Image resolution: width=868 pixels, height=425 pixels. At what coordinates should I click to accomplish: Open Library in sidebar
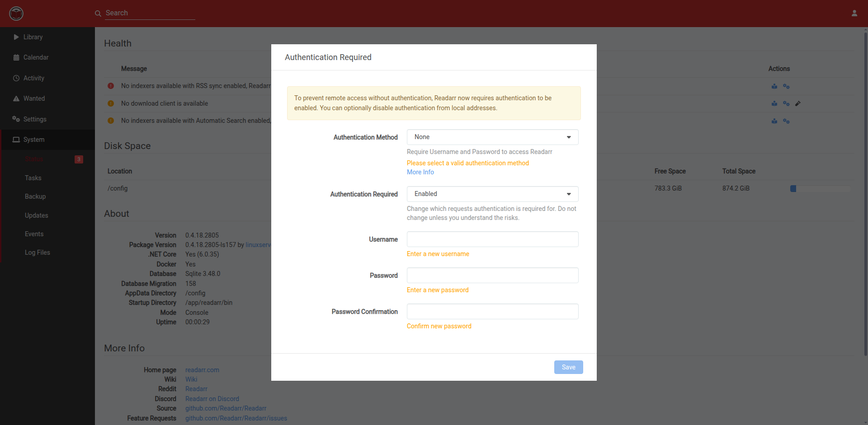point(47,37)
